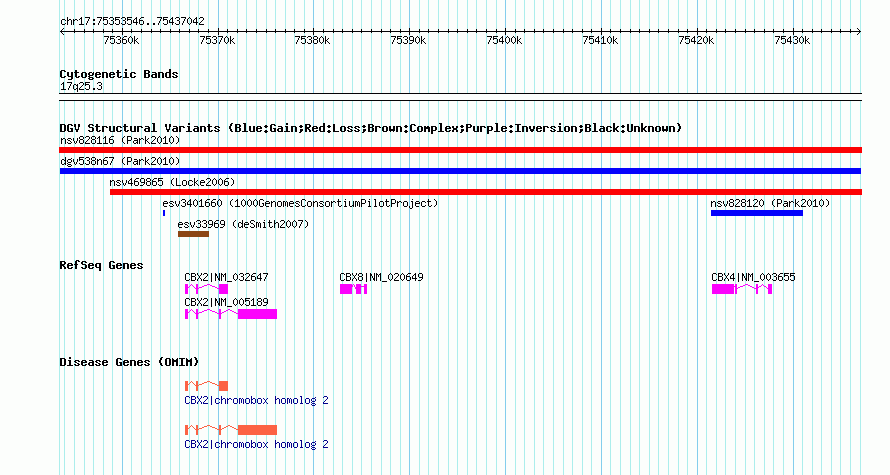Click the first orange OMIM CBX2 gene glyph
This screenshot has height=475, width=890.
206,386
